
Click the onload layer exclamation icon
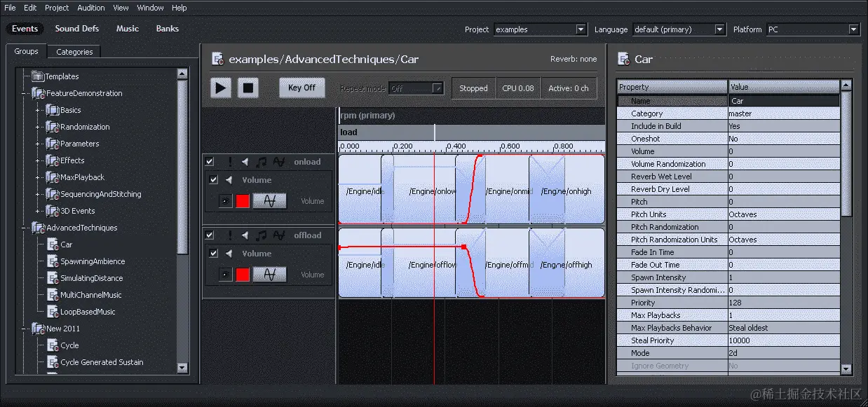(x=229, y=162)
